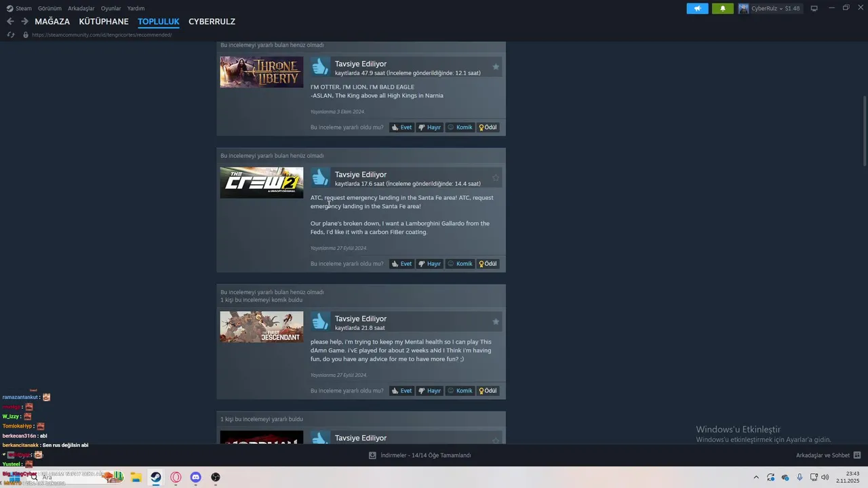Expand the hidden system tray icons chevron
Viewport: 868px width, 488px height.
(756, 477)
